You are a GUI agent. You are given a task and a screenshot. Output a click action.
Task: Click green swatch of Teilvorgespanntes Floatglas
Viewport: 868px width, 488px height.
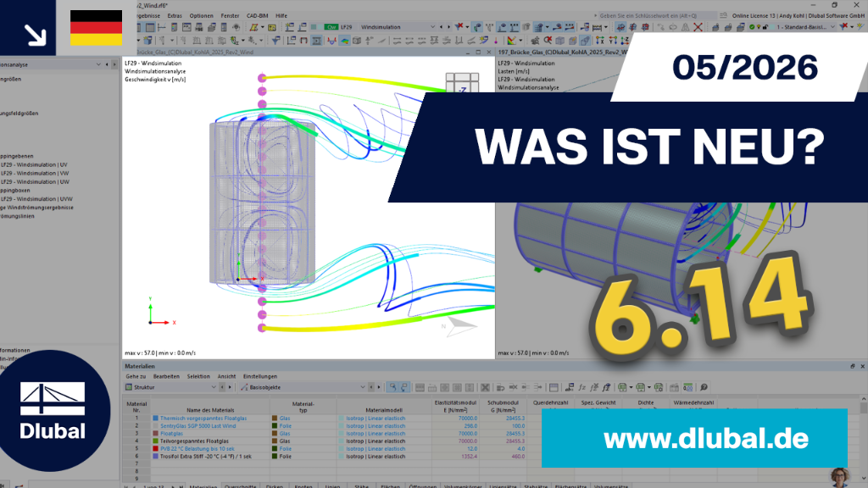[x=156, y=441]
